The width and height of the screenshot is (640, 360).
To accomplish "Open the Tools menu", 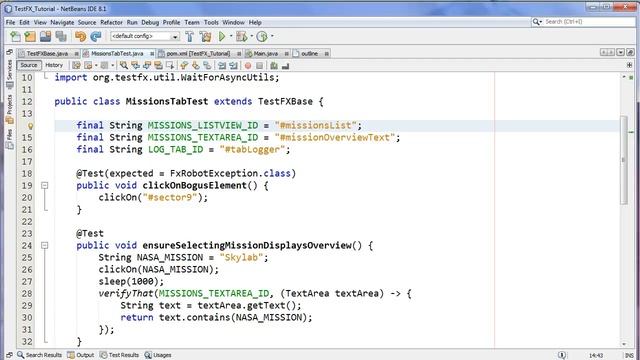I will (x=211, y=22).
